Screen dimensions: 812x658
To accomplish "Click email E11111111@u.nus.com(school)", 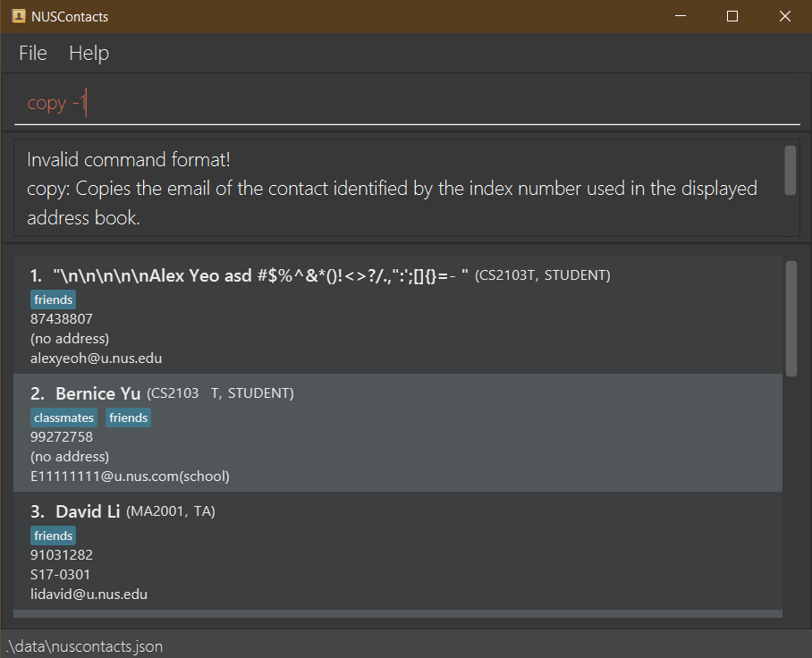I will (x=130, y=477).
